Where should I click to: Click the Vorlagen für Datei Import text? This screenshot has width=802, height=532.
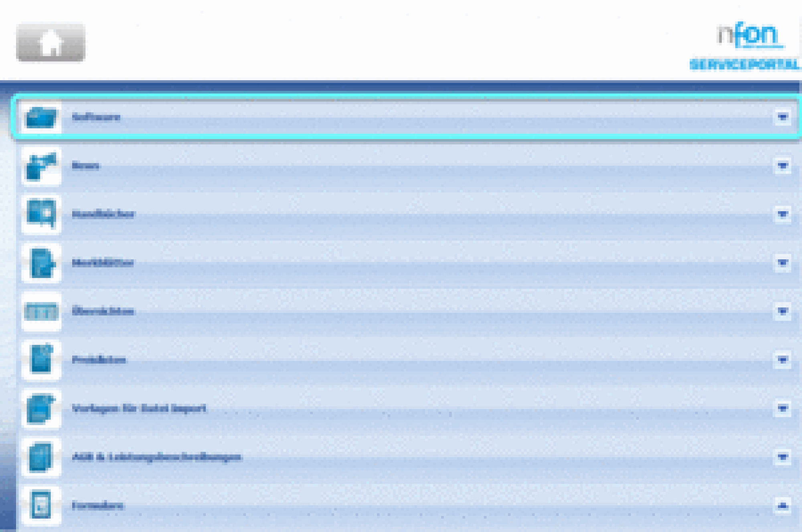point(139,409)
